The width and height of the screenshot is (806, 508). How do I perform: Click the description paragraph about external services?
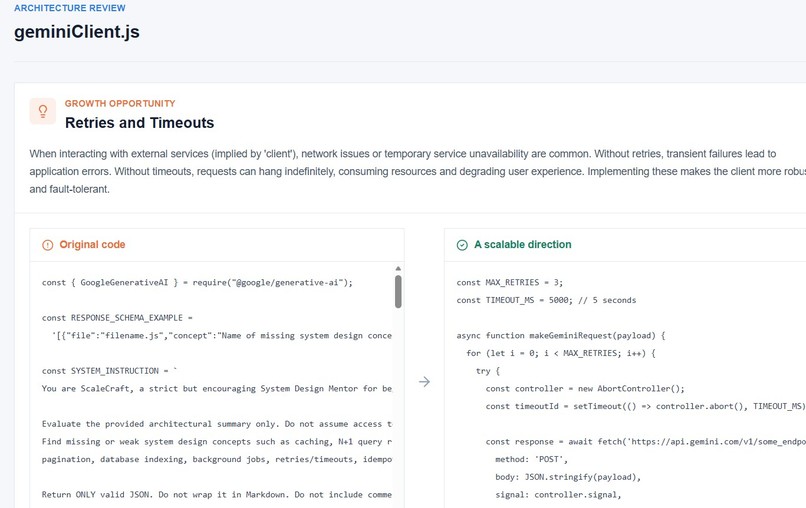coord(417,171)
